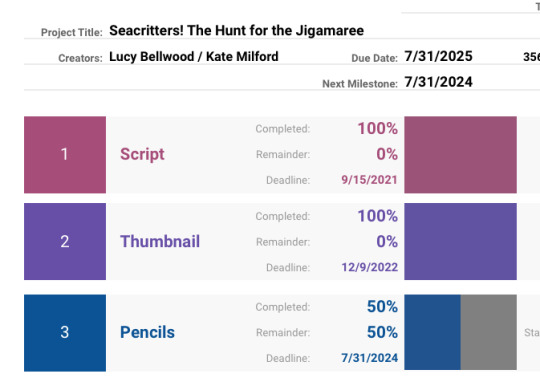This screenshot has height=382, width=540.
Task: Click the project title Seacritters text
Action: pos(236,31)
